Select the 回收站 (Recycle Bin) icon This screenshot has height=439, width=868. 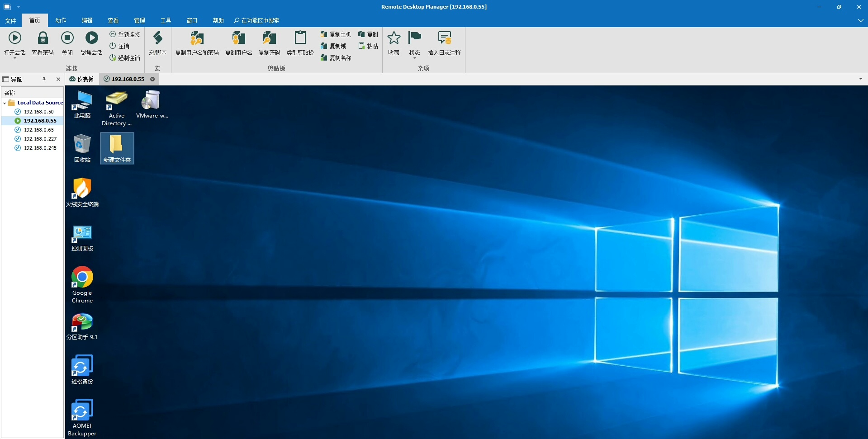(x=82, y=148)
